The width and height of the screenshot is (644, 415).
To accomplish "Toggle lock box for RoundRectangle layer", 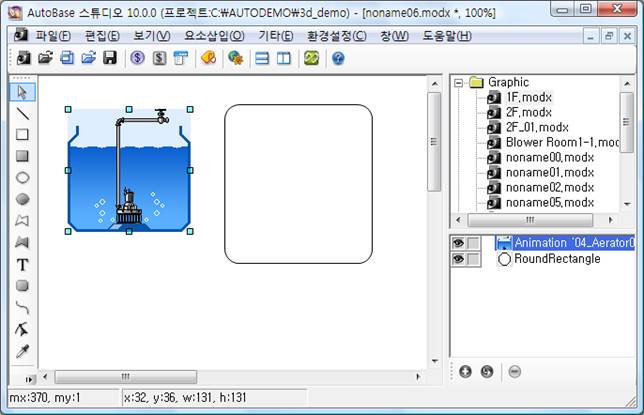I will [474, 259].
